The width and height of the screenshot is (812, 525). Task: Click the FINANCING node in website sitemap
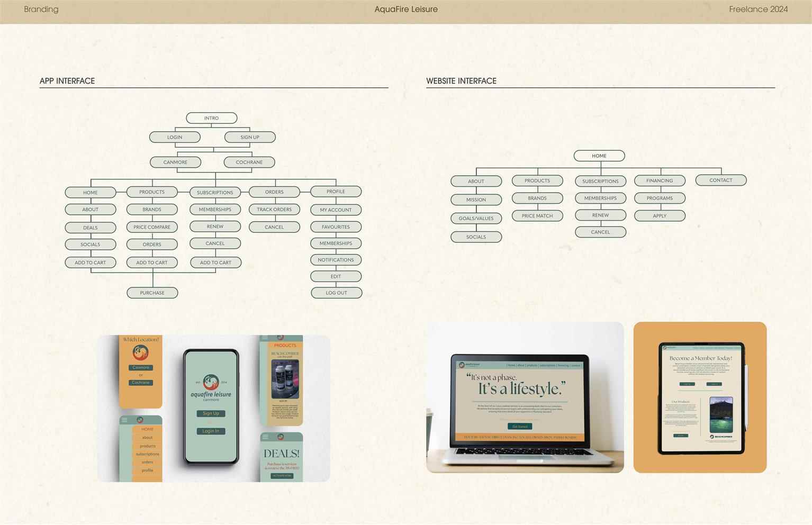(x=660, y=180)
